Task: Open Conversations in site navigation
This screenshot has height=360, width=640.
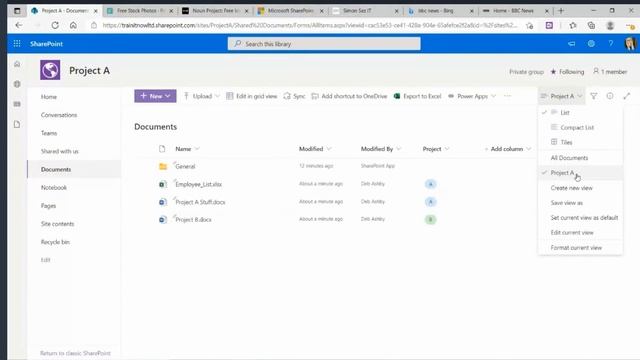Action: (59, 115)
